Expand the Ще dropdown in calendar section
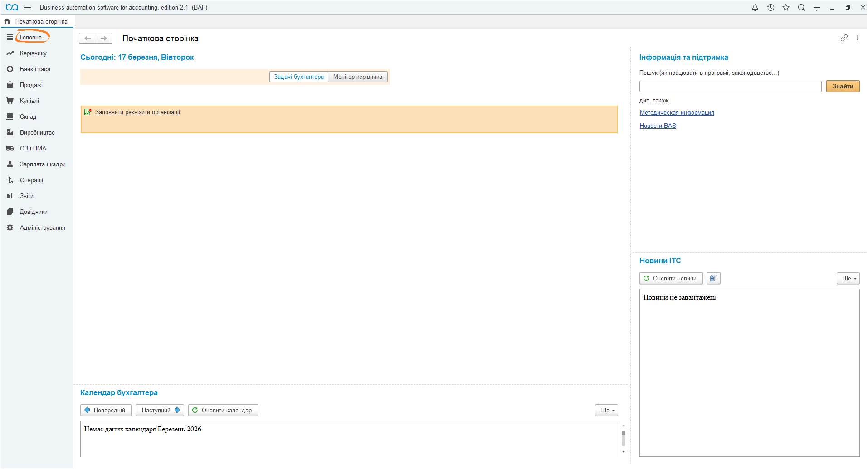The image size is (868, 469). (x=606, y=411)
